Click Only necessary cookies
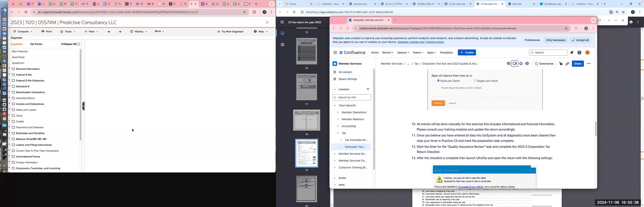The image size is (644, 207). click(x=555, y=40)
